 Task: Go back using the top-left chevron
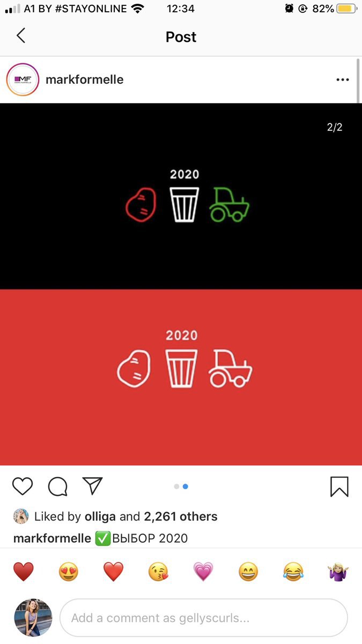21,36
